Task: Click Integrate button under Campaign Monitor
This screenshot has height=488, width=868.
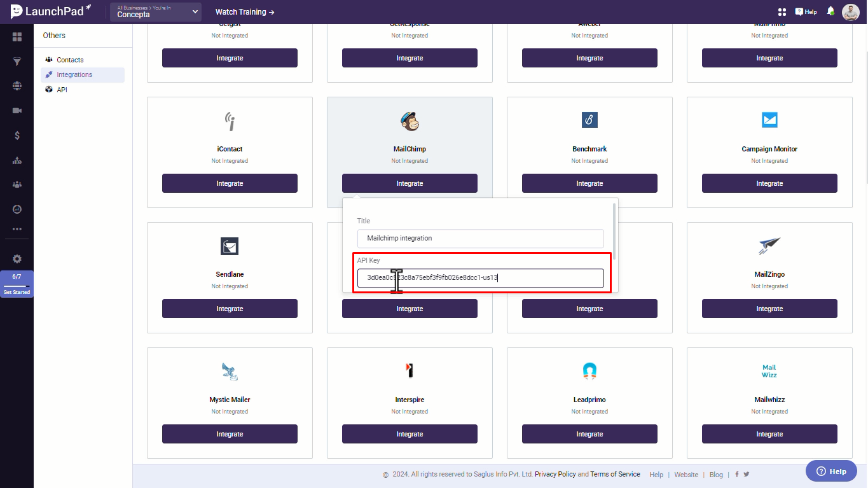Action: click(x=769, y=183)
